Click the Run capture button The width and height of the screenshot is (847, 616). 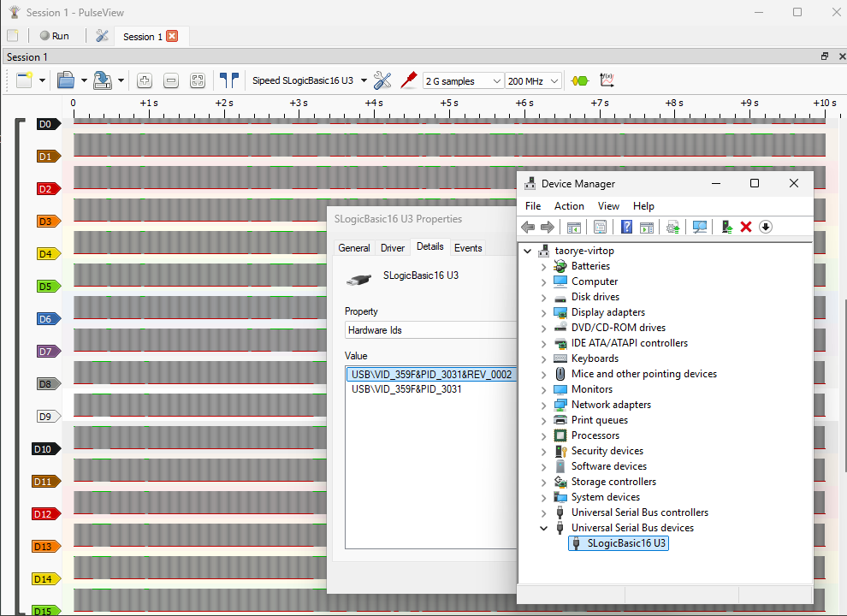click(54, 36)
